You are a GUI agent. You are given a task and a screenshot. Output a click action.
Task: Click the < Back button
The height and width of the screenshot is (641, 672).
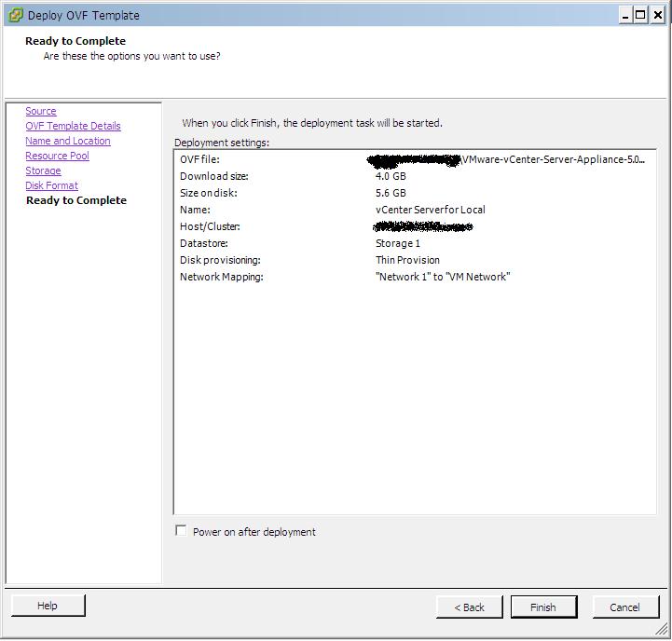click(x=470, y=607)
